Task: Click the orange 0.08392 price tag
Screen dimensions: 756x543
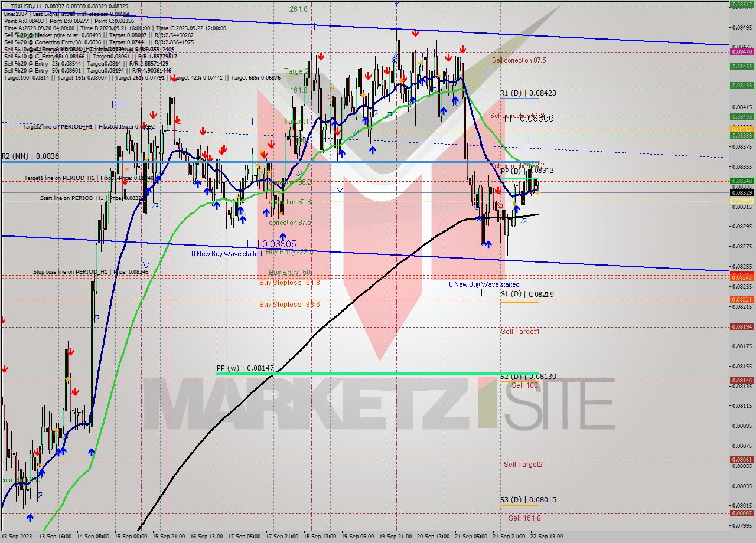Action: click(x=742, y=129)
